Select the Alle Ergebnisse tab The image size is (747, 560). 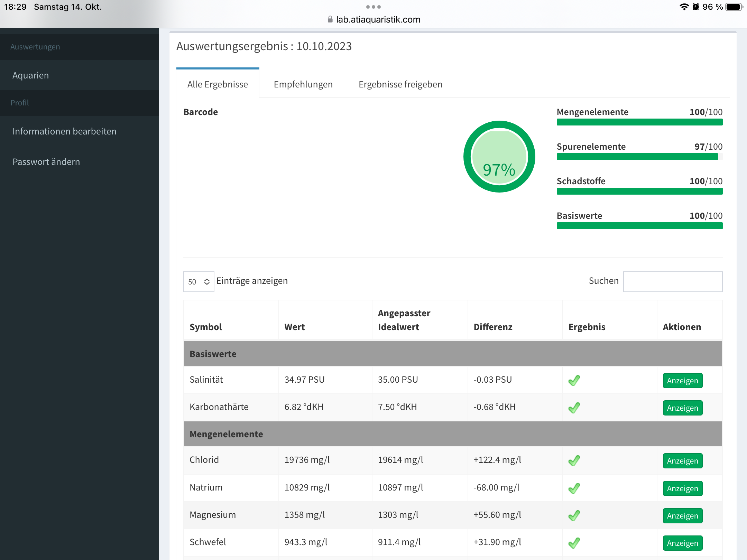click(x=218, y=84)
